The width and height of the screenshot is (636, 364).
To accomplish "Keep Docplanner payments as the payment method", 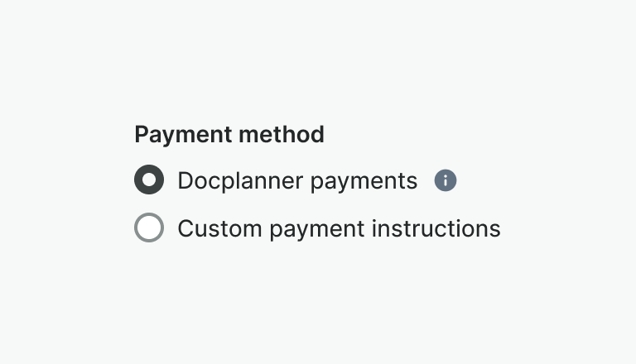I will (149, 180).
